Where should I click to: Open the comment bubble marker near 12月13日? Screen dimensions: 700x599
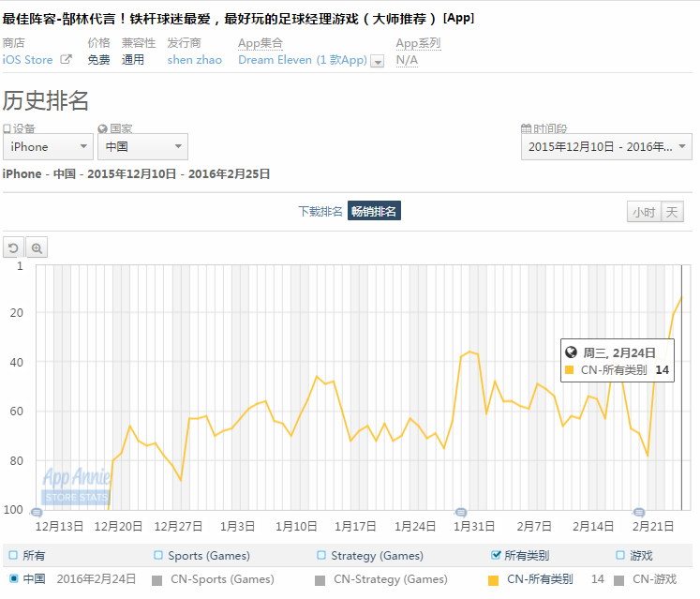(x=37, y=513)
